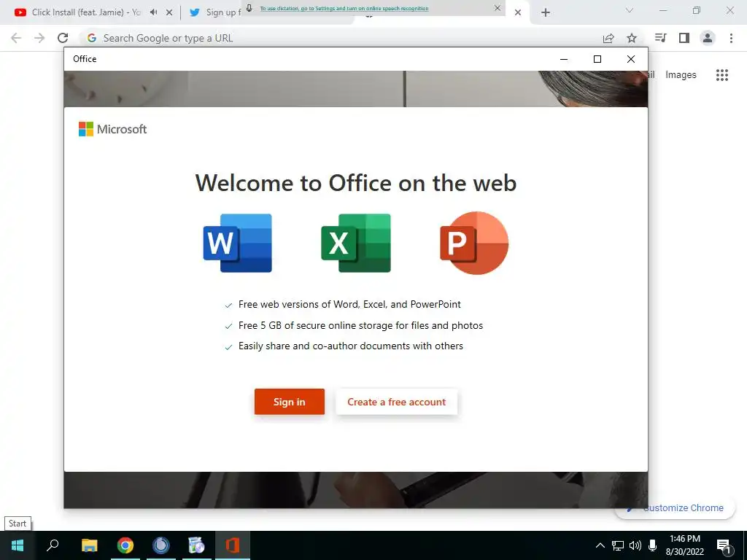Open File Explorer from taskbar

(89, 545)
